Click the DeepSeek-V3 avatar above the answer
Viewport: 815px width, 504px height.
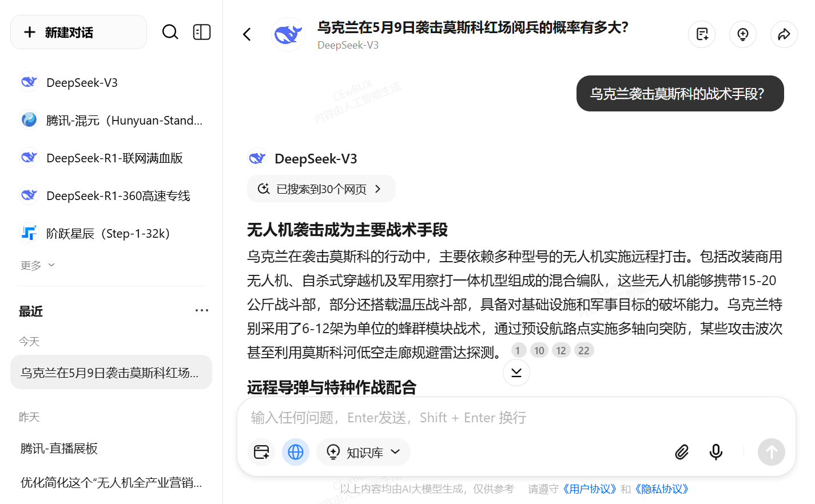pos(257,158)
